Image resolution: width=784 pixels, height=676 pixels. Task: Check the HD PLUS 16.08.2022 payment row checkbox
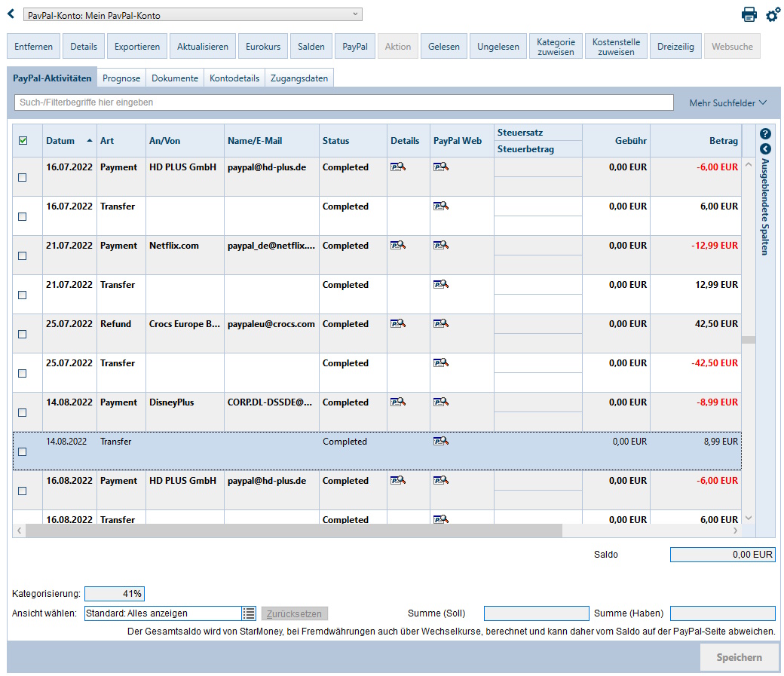tap(23, 491)
